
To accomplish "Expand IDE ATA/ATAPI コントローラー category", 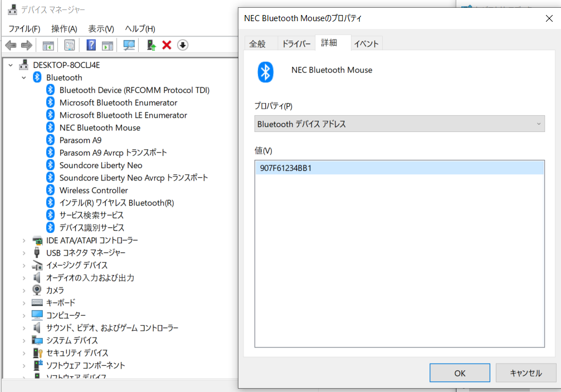I will pyautogui.click(x=24, y=241).
